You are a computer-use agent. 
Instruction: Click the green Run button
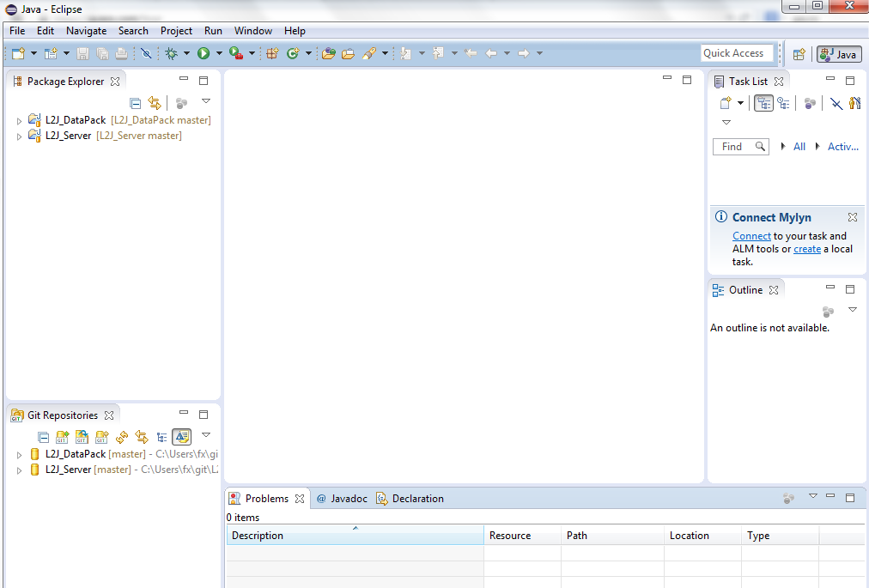(204, 53)
